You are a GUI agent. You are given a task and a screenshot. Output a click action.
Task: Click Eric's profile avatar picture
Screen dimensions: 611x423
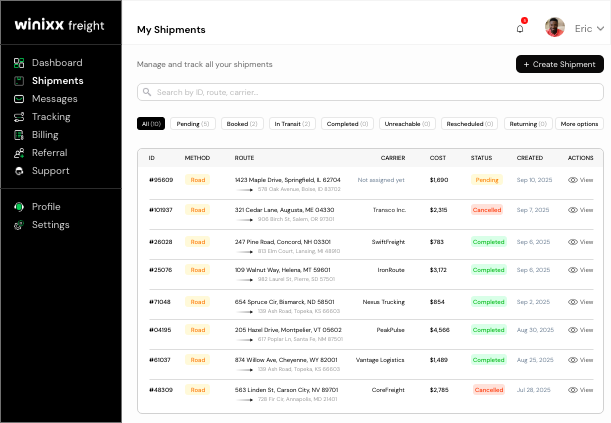click(x=555, y=28)
